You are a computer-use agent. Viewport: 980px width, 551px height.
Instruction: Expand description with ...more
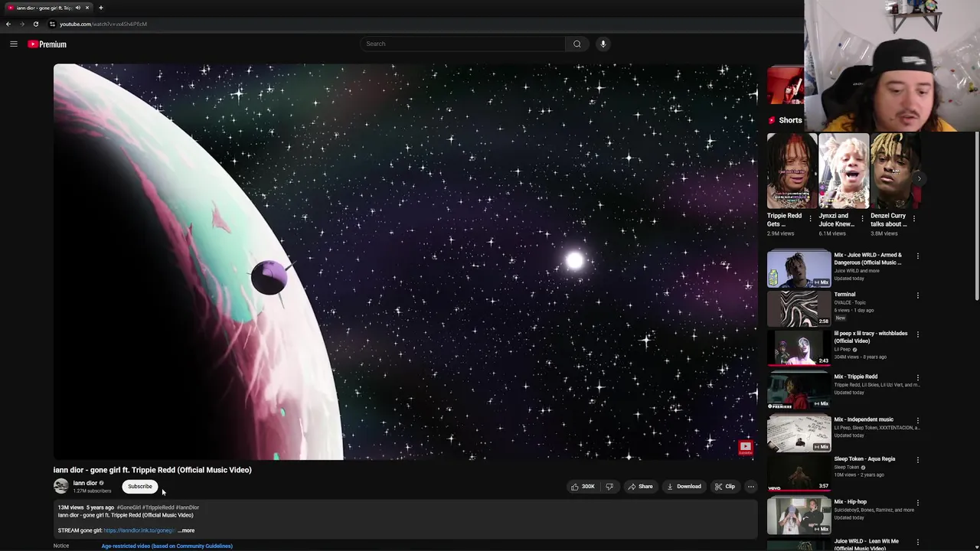186,530
